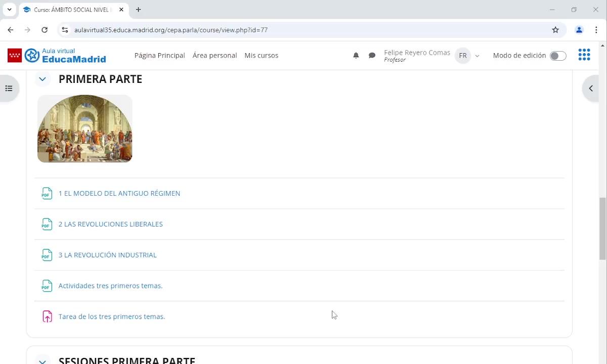Image resolution: width=607 pixels, height=364 pixels.
Task: Click PDF icon of El Modelo del Antiguo Régimen
Action: point(47,194)
